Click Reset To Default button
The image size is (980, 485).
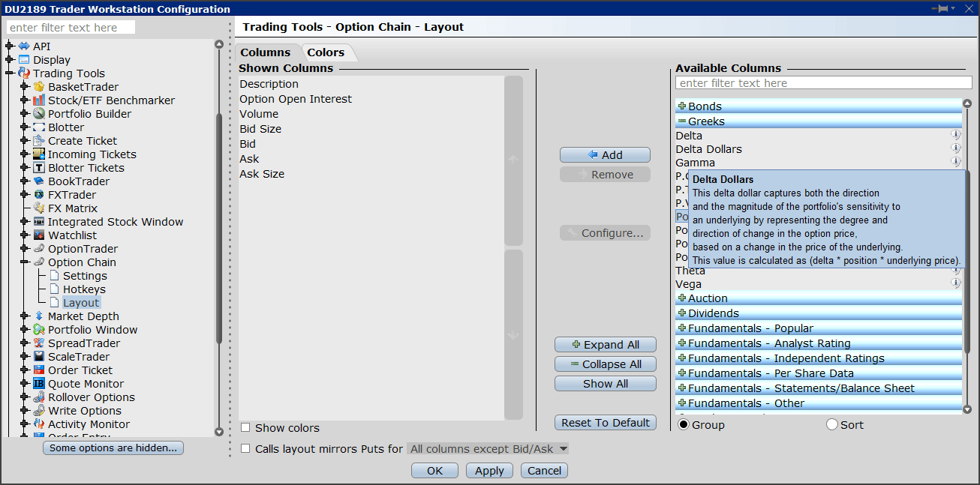(605, 423)
